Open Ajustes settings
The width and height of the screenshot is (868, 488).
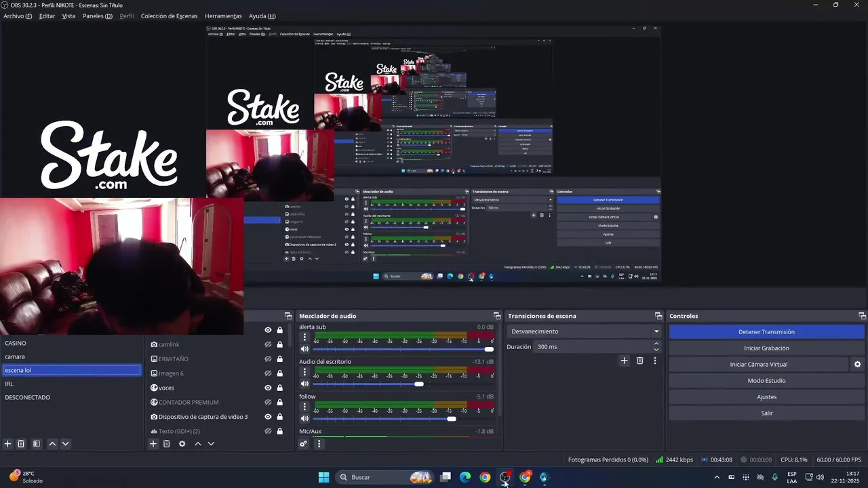[x=766, y=396]
